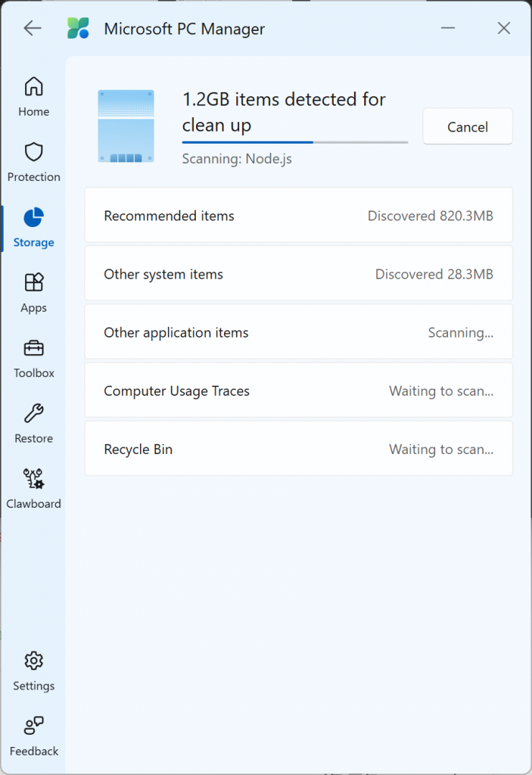
Task: Click 'Waiting to scan...' beside Recycle Bin
Action: (441, 450)
